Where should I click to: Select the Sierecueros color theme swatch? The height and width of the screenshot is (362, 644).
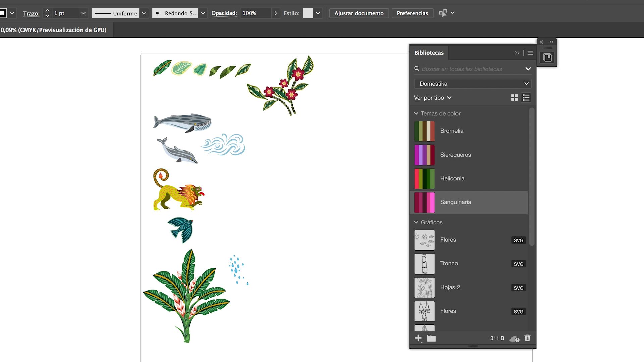tap(424, 155)
